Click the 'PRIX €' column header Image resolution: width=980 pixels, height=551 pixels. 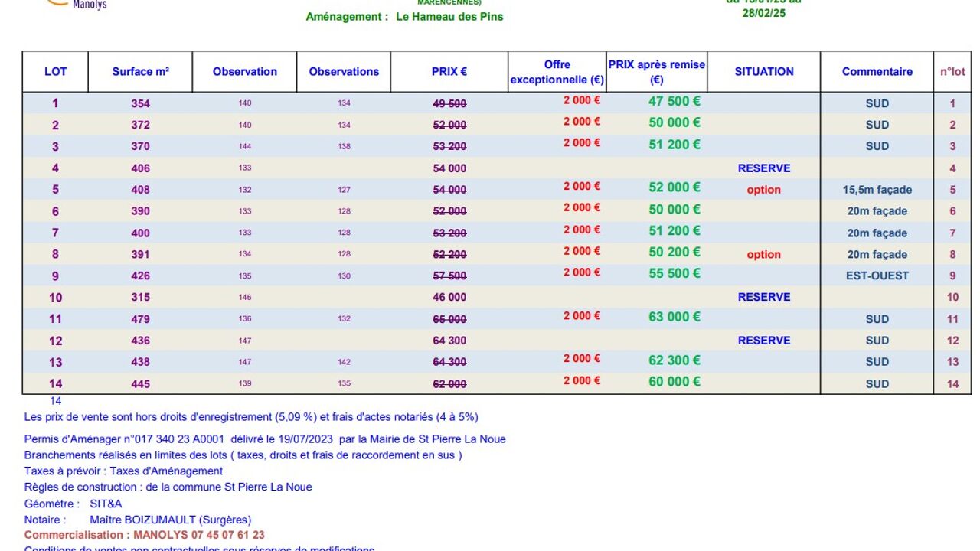tap(449, 72)
